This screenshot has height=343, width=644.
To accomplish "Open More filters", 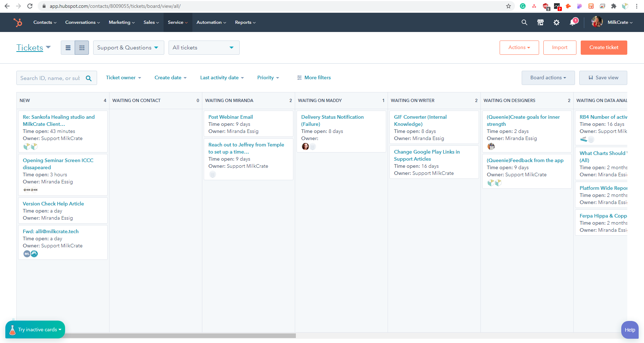I will click(x=314, y=77).
